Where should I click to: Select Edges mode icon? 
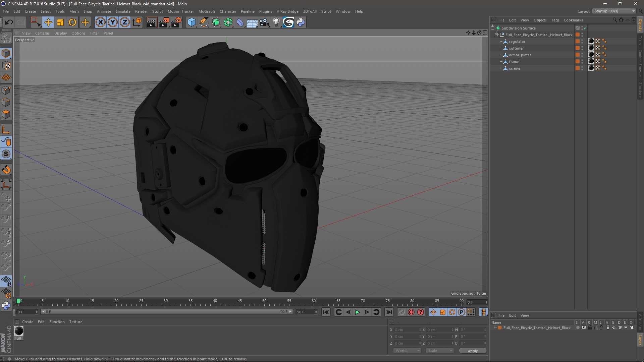[6, 102]
